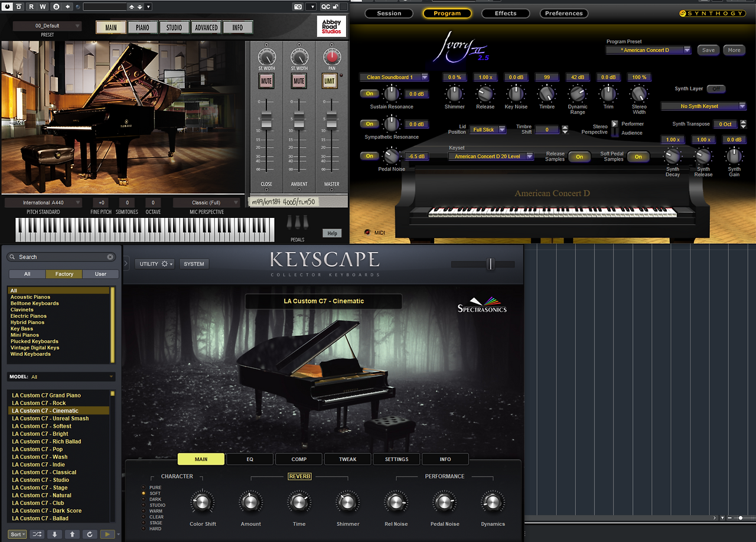Mute the Ambient mic channel
The height and width of the screenshot is (542, 756).
click(299, 81)
